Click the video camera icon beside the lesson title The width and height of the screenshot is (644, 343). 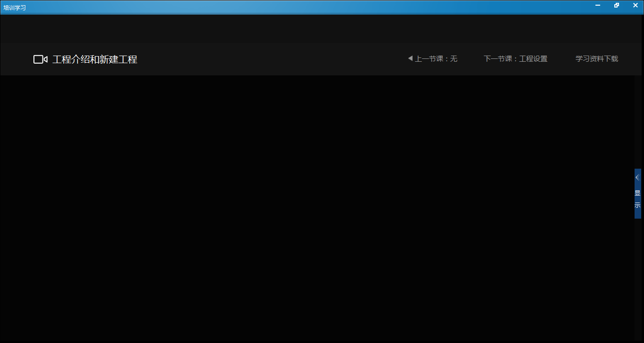pos(41,59)
